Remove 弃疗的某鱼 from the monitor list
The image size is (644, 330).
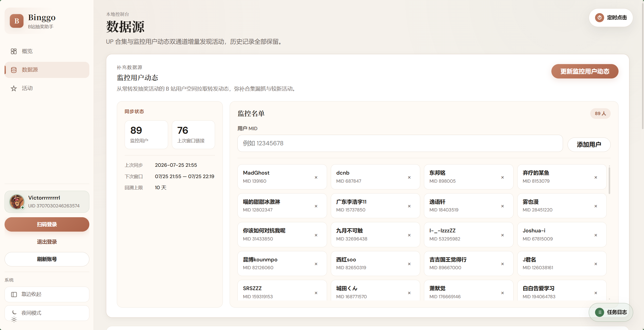[x=596, y=177]
